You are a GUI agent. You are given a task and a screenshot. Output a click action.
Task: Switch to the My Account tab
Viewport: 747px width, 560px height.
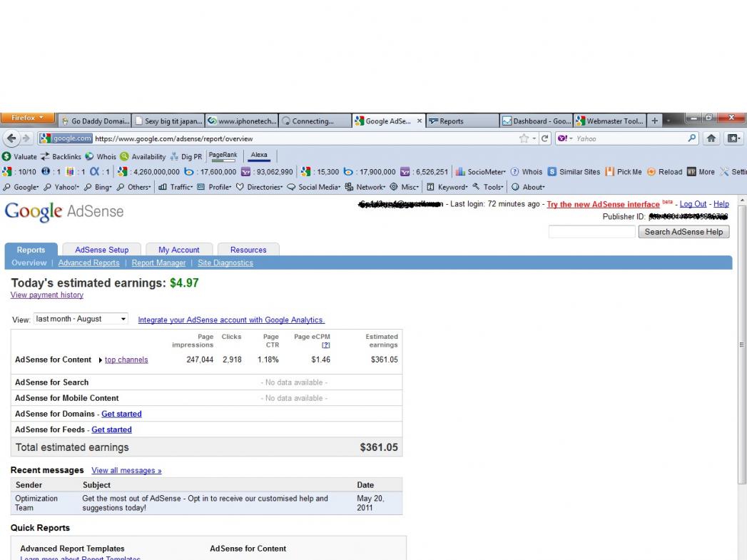pos(178,250)
